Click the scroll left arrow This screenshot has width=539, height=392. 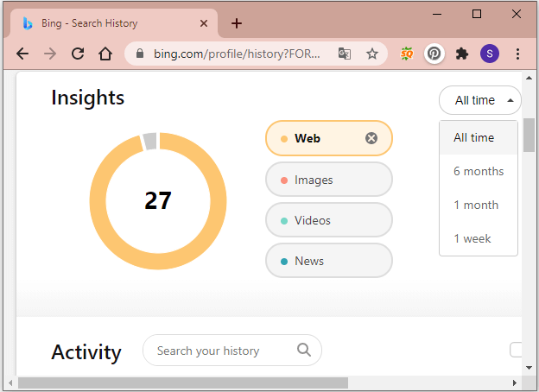click(x=10, y=383)
